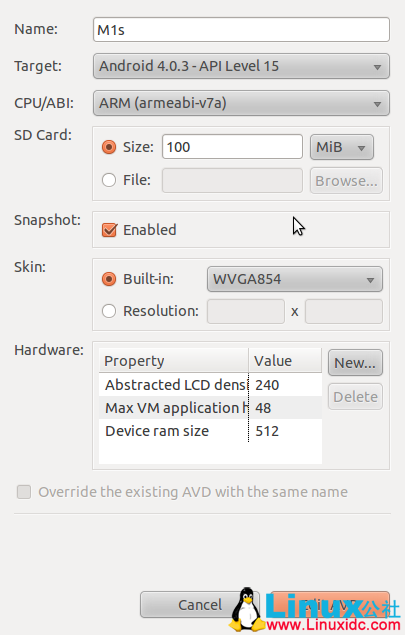Image resolution: width=405 pixels, height=635 pixels.
Task: Click the Value column header
Action: coord(285,361)
